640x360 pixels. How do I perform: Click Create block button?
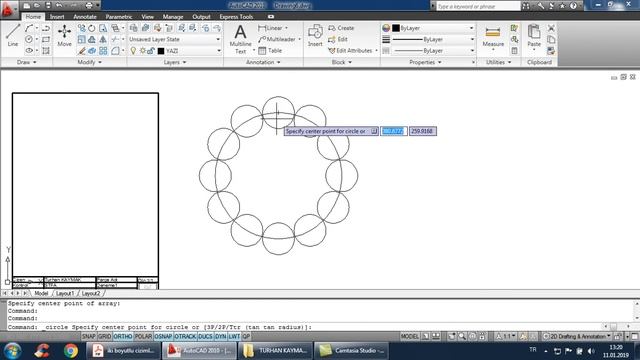341,28
